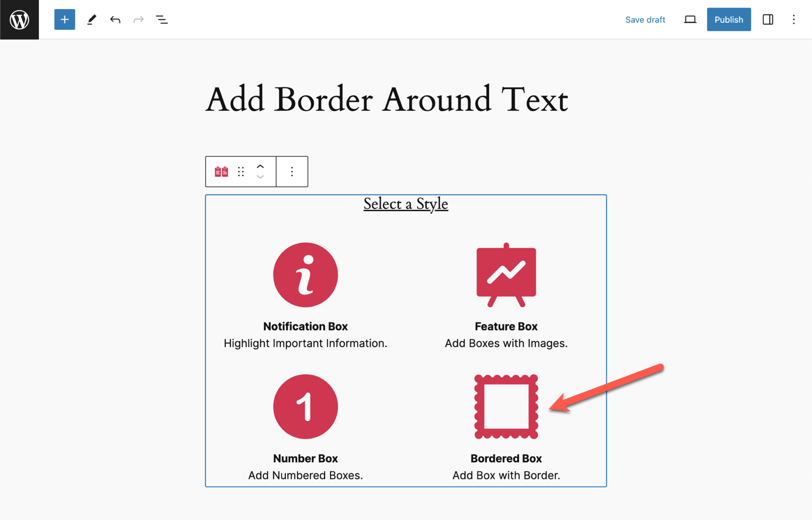Grab the drag handle dots in the block toolbar
This screenshot has width=812, height=520.
point(240,171)
